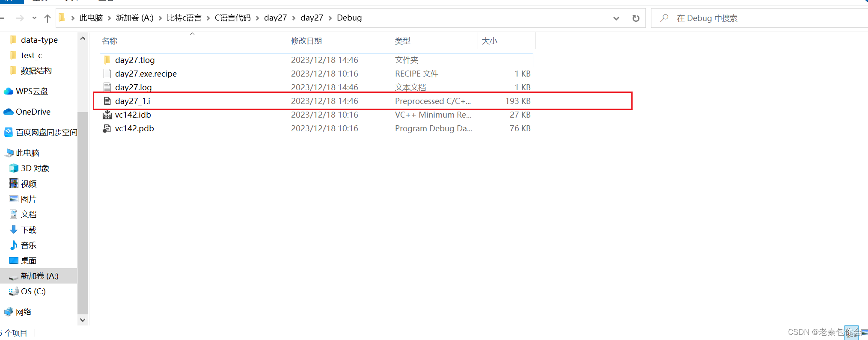
Task: Select day27.exe.recipe file icon
Action: pyautogui.click(x=107, y=74)
